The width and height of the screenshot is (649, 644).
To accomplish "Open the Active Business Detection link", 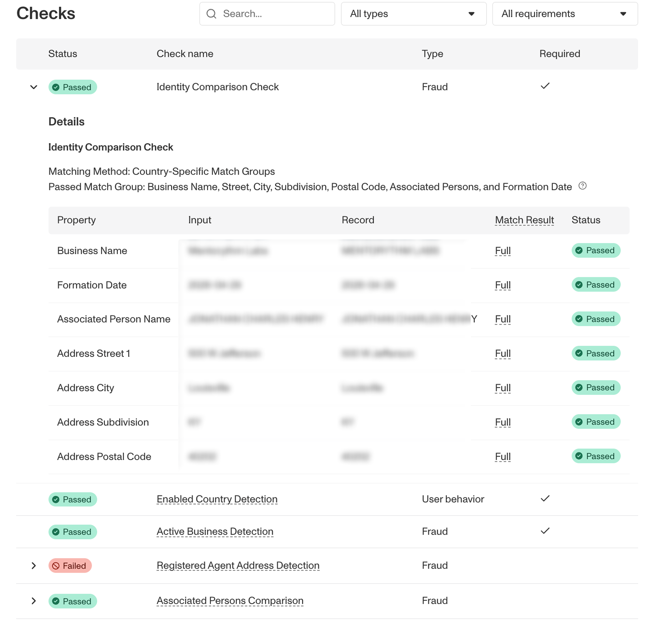I will point(215,531).
